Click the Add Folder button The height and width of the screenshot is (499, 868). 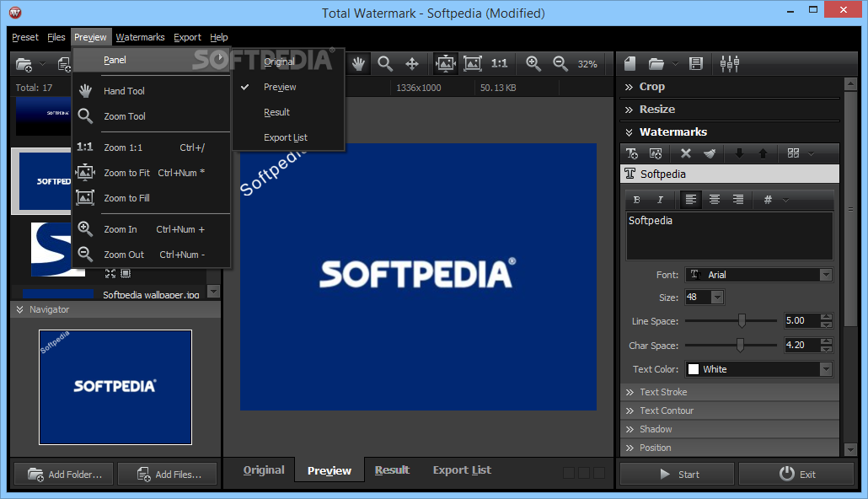pyautogui.click(x=63, y=474)
